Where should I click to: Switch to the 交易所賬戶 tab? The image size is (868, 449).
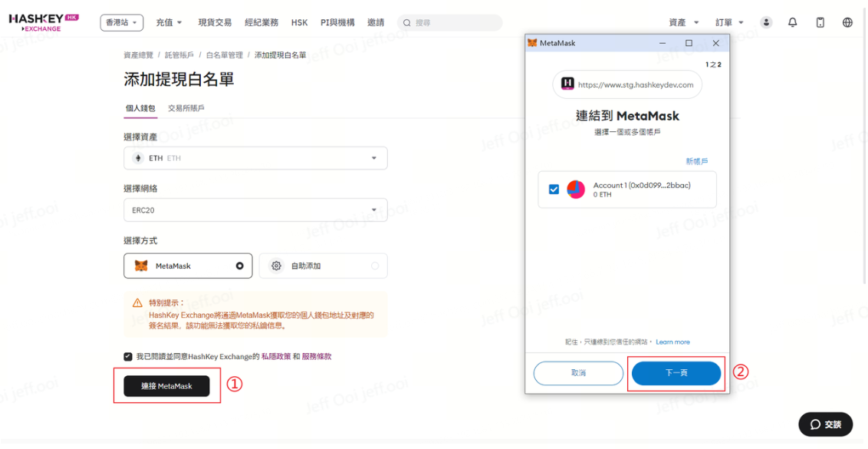(x=186, y=108)
